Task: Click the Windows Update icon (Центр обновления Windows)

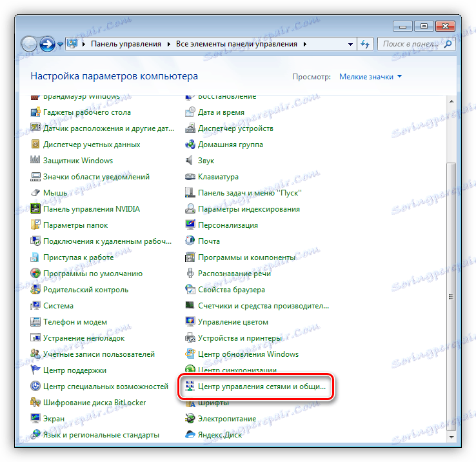Action: coord(190,354)
